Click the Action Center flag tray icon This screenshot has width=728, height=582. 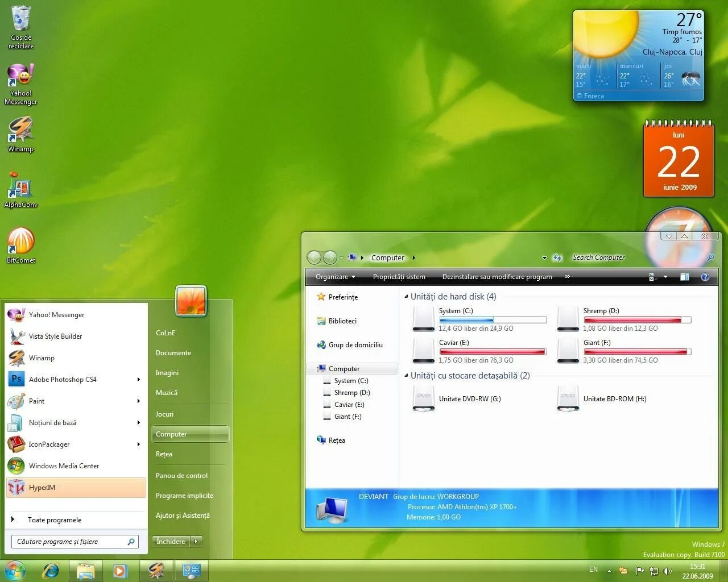click(x=640, y=571)
